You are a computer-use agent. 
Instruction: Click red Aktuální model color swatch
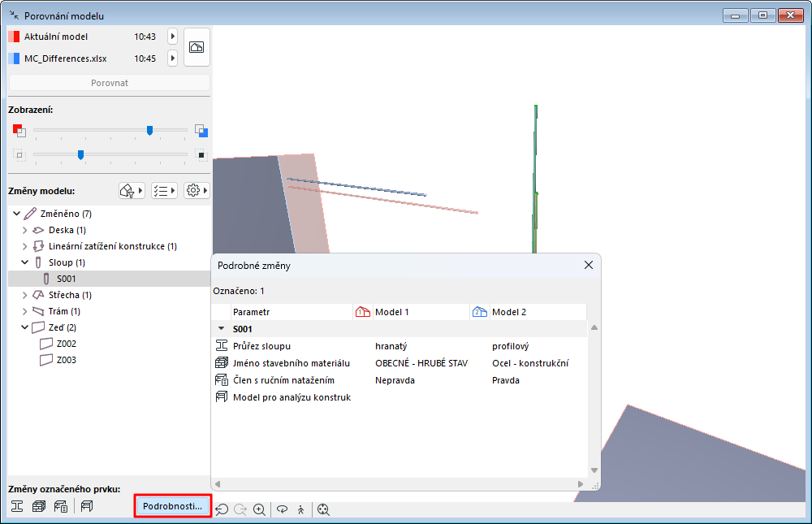point(14,37)
